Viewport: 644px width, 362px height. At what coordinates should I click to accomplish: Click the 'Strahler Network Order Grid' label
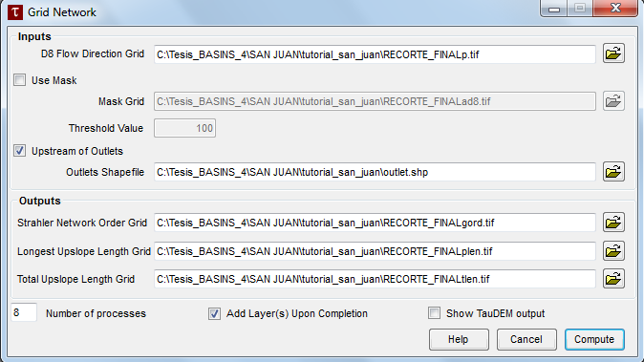coord(82,223)
